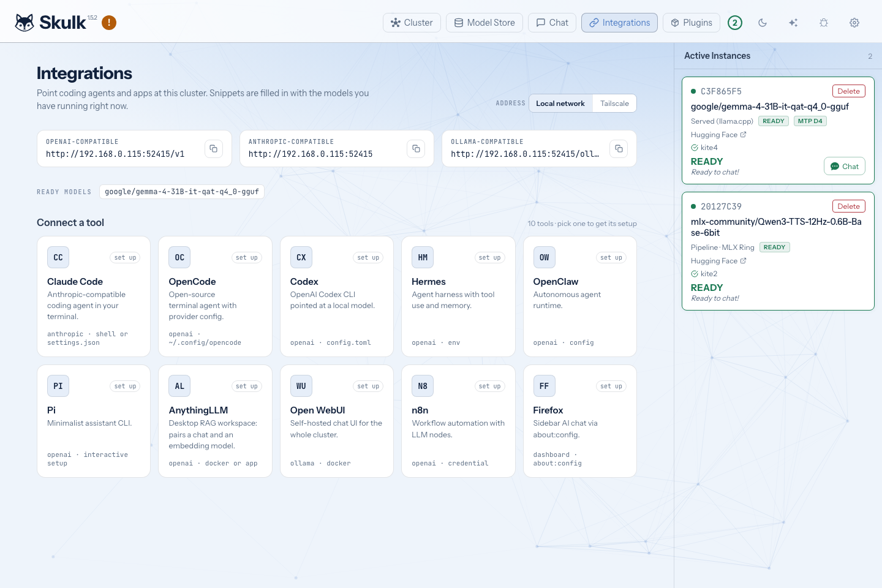Image resolution: width=882 pixels, height=588 pixels.
Task: Chat with the gemma instance
Action: [x=844, y=167]
